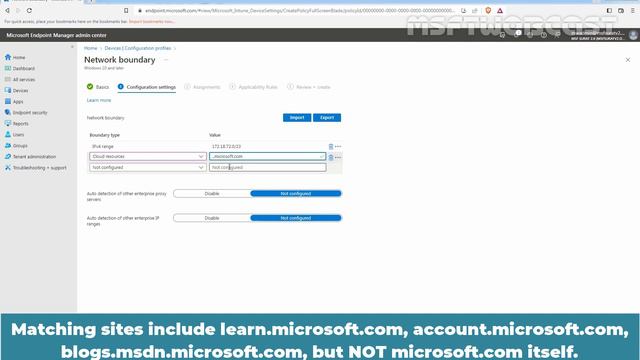Click the browser address bar

299,11
